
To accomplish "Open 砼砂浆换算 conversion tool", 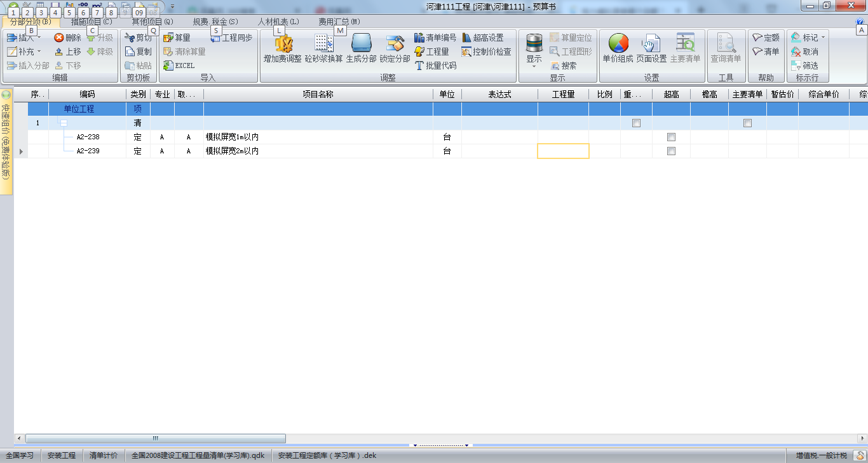I will click(324, 48).
